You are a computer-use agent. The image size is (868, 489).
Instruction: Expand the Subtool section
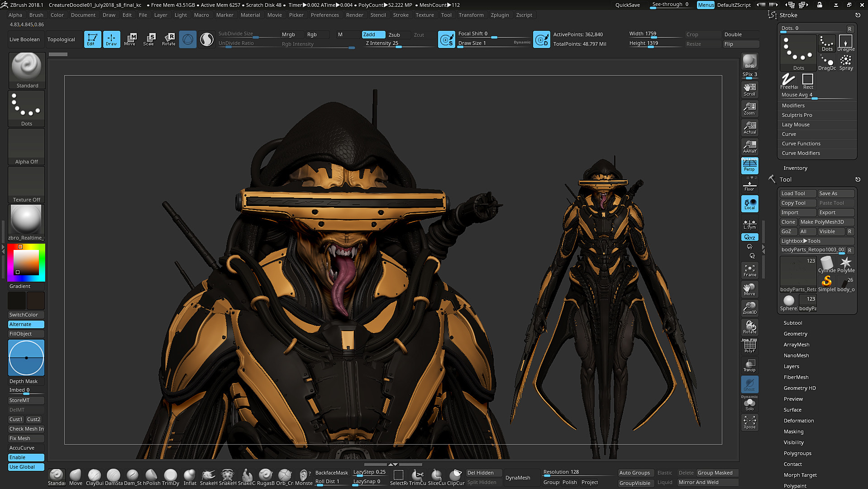coord(792,323)
